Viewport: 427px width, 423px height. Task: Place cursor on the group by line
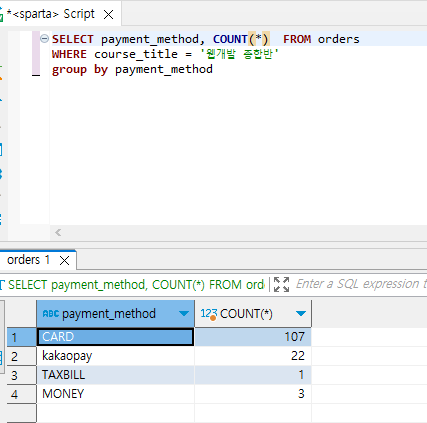(x=132, y=69)
